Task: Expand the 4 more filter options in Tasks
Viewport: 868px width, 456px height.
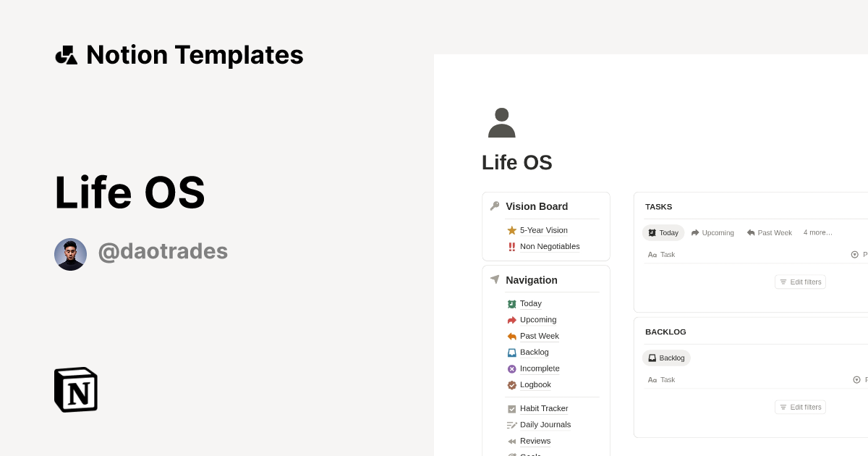Action: click(817, 232)
